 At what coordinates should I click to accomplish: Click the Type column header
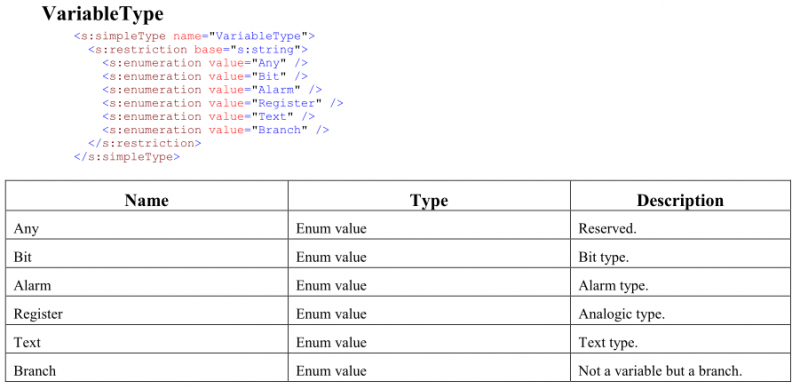click(429, 200)
